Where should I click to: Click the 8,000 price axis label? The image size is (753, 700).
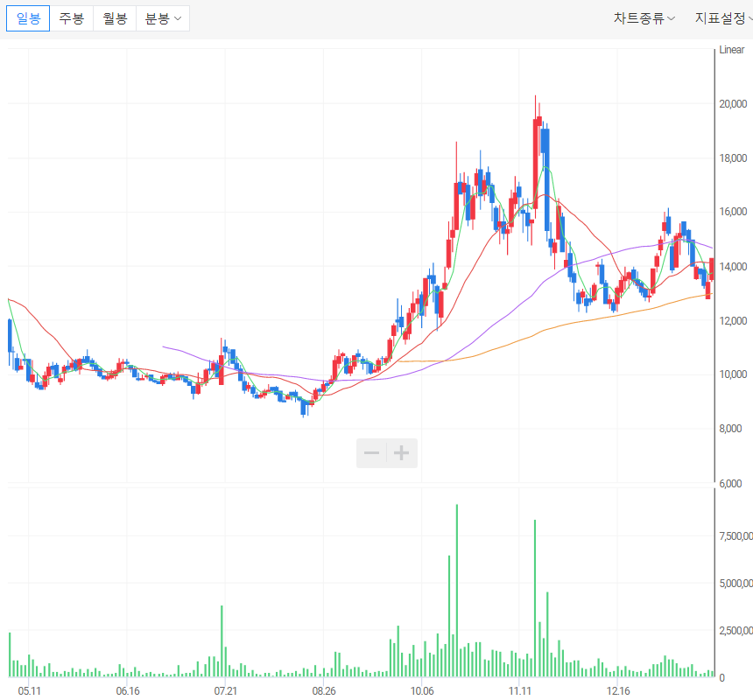[x=730, y=429]
